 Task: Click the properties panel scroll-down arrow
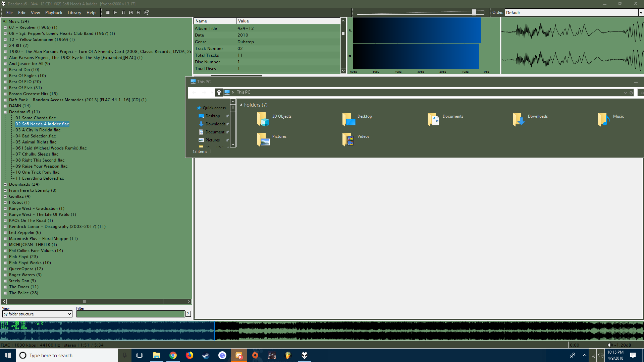pyautogui.click(x=343, y=71)
